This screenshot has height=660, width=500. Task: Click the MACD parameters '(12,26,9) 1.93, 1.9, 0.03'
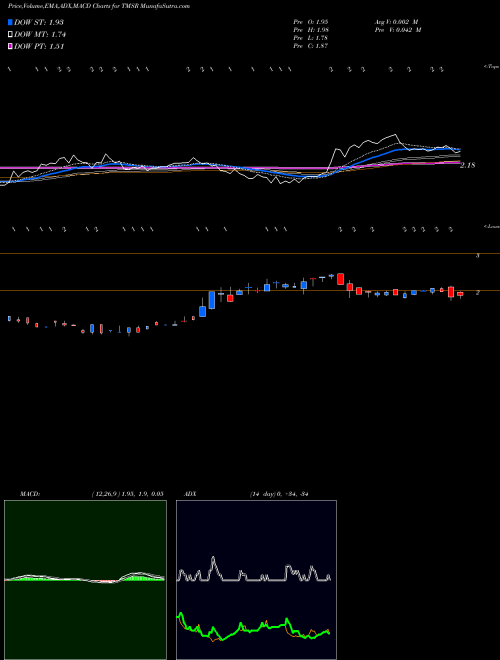(x=127, y=494)
